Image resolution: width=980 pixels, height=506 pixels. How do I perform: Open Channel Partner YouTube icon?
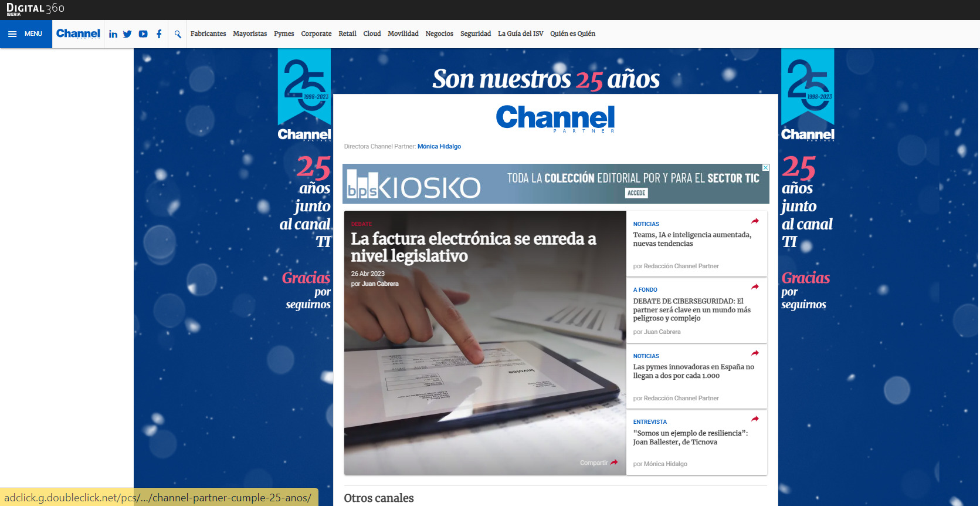tap(143, 34)
